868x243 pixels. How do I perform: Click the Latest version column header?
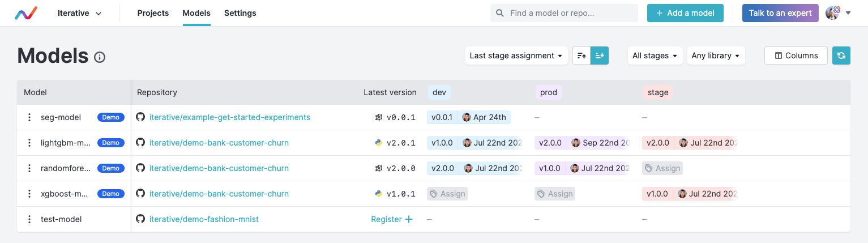(390, 92)
